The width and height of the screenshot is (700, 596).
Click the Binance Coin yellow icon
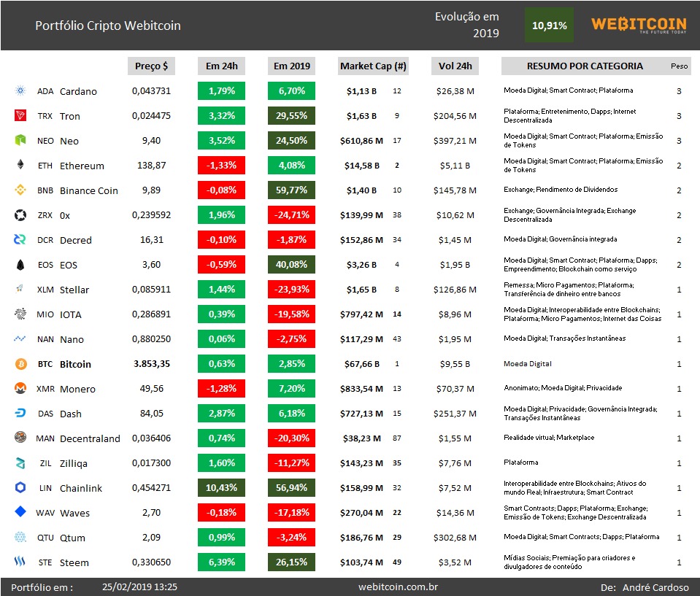(20, 190)
